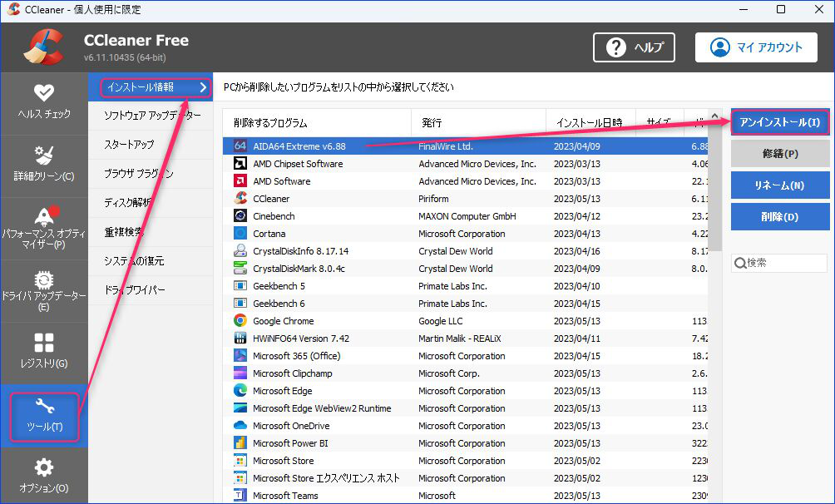835x504 pixels.
Task: Open the ディスク解析 tab
Action: click(151, 202)
